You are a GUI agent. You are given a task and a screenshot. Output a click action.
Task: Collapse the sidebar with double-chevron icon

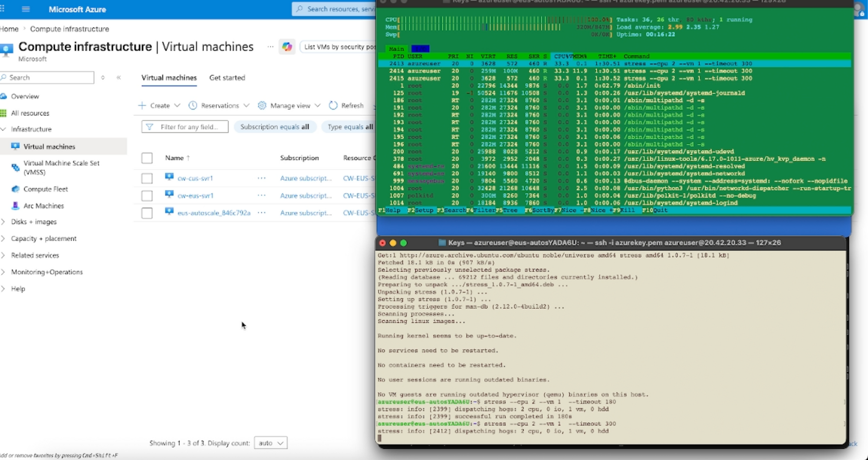point(118,78)
